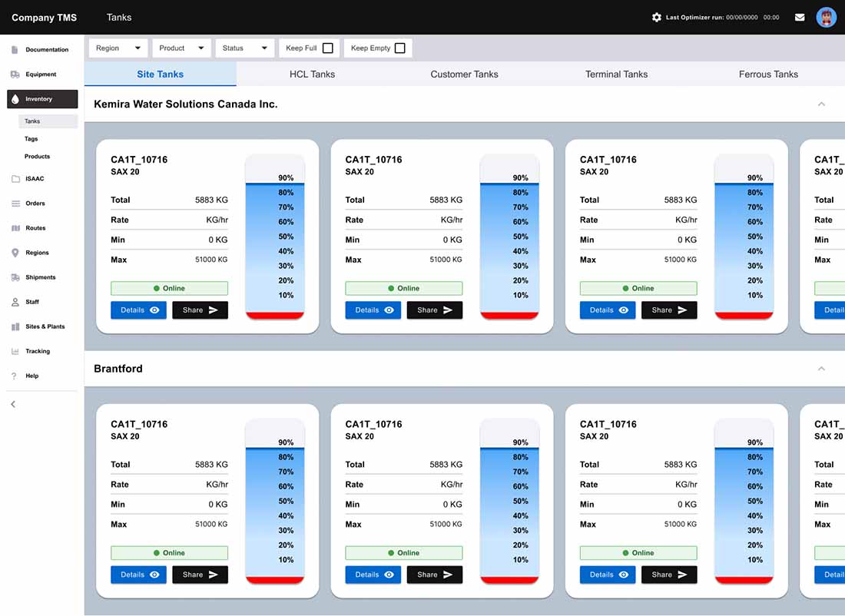Tick the Keep Empty checkbox
This screenshot has width=845, height=616.
pos(400,48)
